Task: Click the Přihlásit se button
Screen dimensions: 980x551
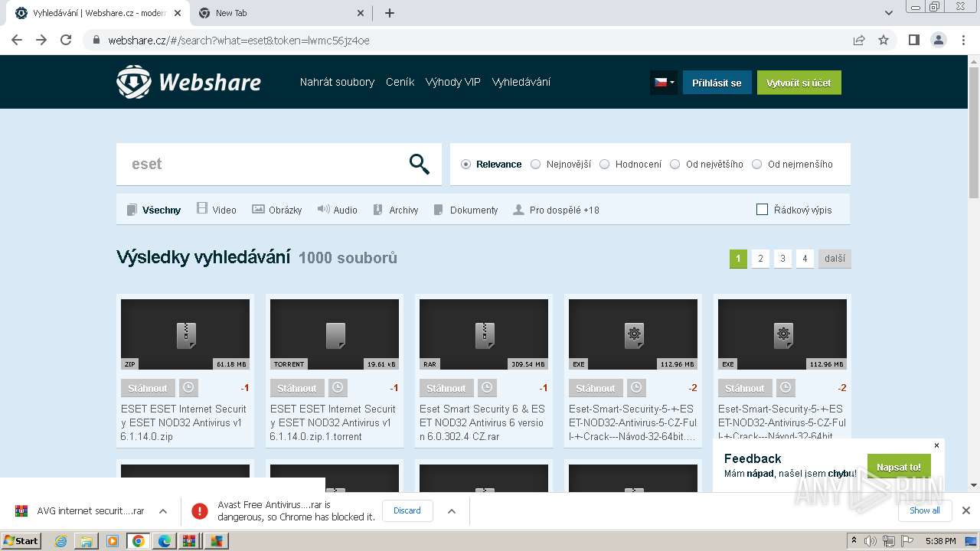Action: point(717,83)
